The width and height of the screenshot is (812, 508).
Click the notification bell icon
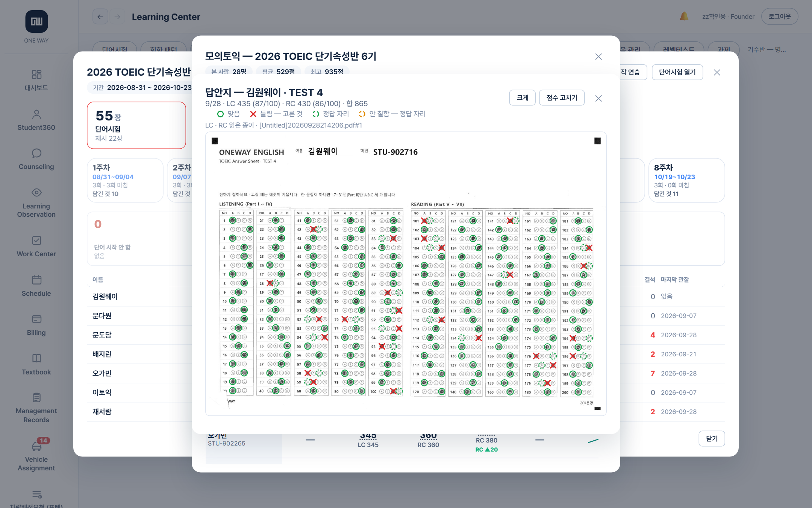pos(684,17)
